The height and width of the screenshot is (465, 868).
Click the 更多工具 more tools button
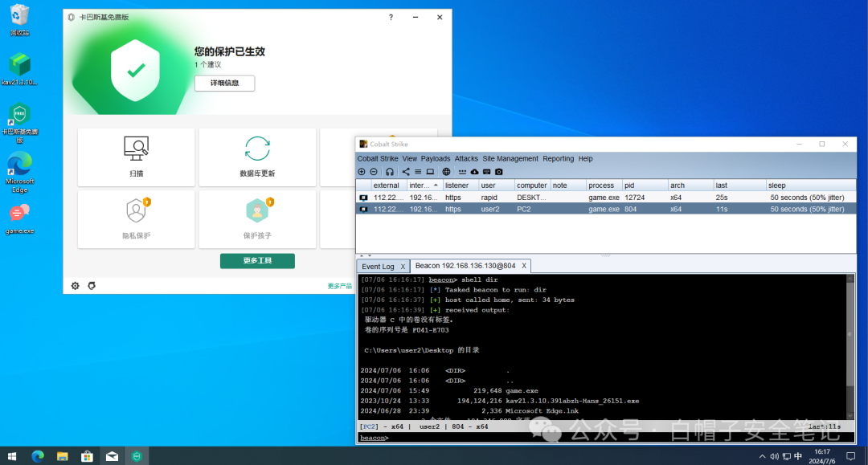pyautogui.click(x=257, y=261)
